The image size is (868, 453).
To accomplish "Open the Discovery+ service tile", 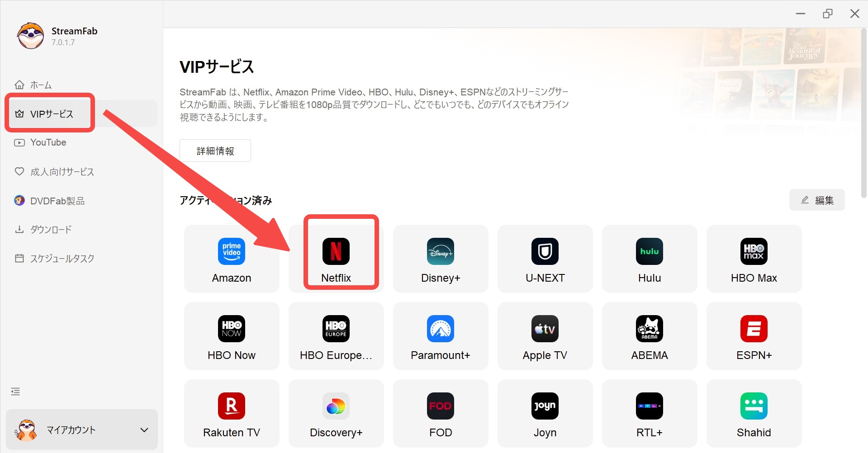I will click(x=336, y=413).
